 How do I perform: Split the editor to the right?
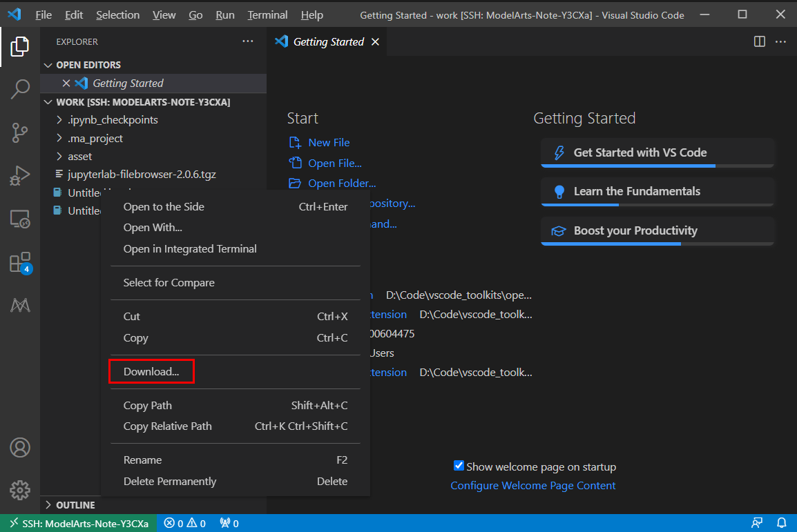click(760, 41)
